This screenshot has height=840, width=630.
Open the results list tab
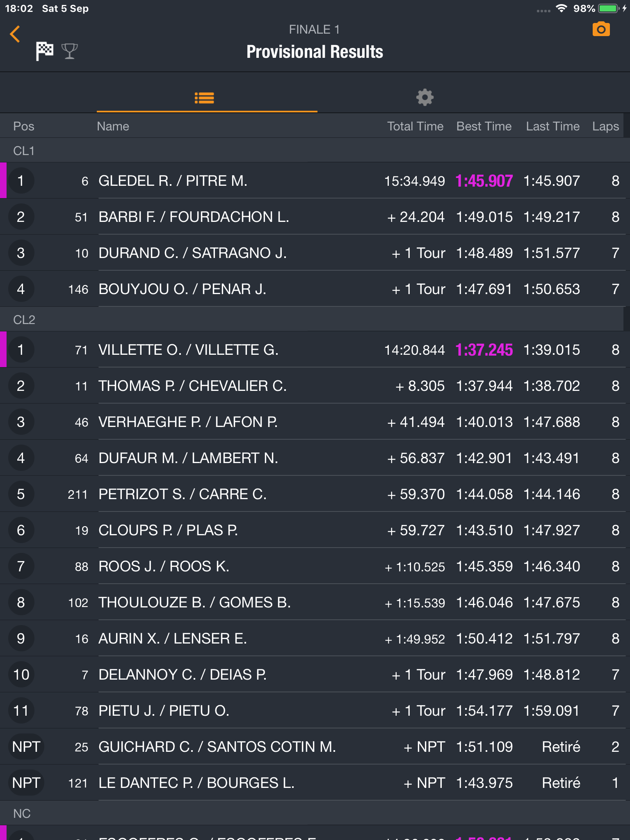tap(204, 98)
